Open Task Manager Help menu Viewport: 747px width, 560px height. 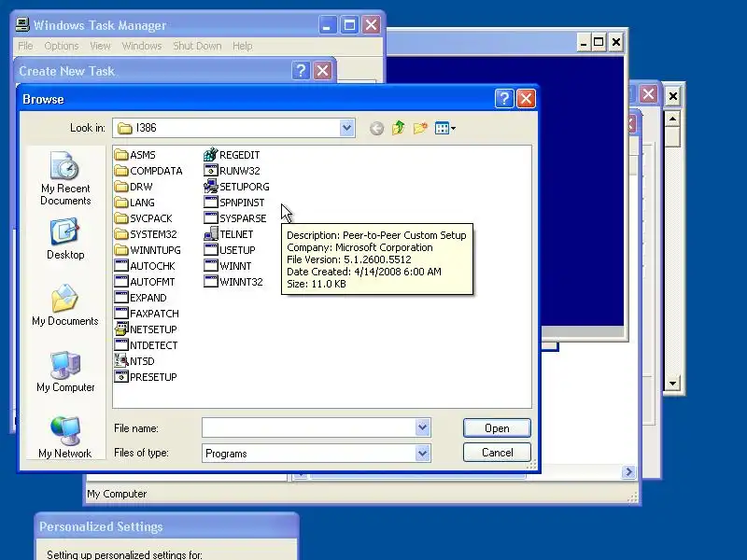coord(242,46)
